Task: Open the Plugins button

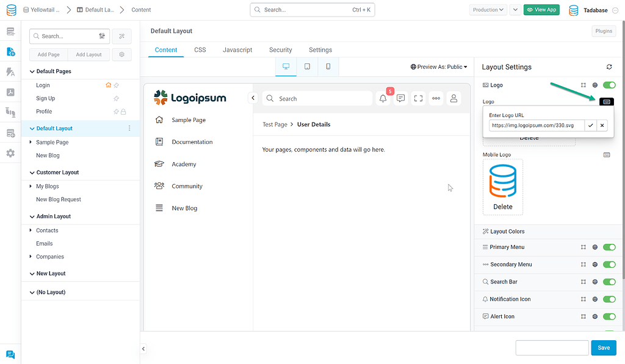Action: [x=604, y=31]
